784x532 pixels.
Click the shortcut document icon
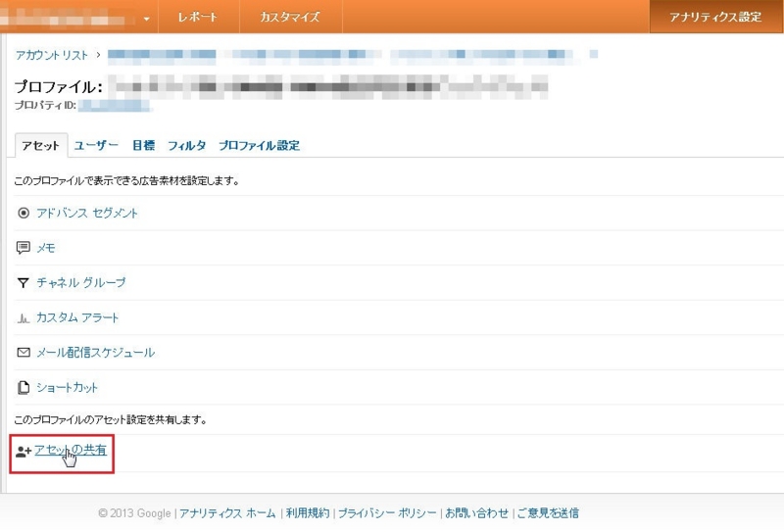[23, 388]
